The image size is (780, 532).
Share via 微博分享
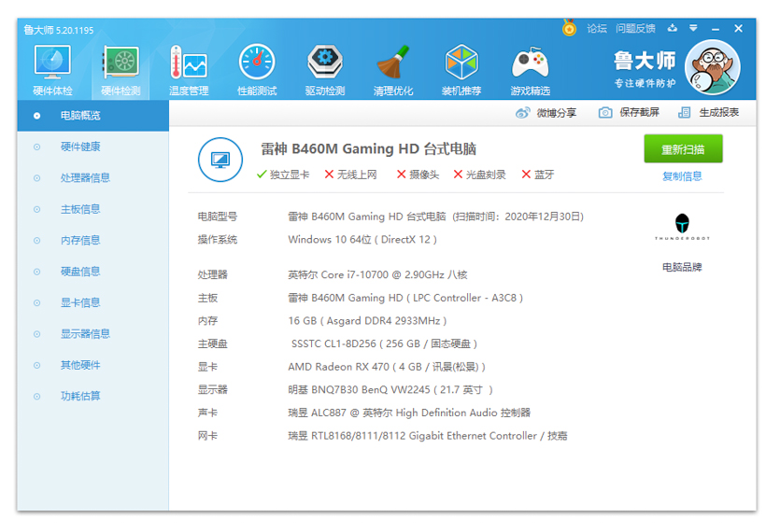(x=546, y=113)
